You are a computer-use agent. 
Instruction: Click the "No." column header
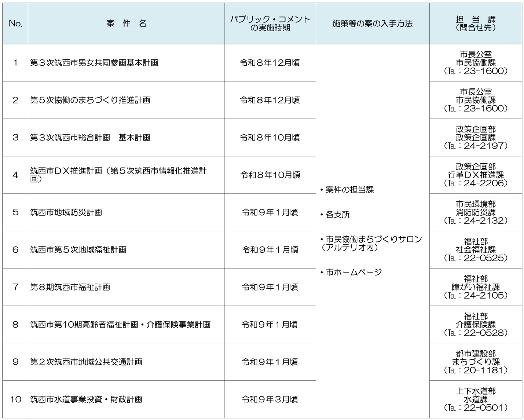coord(15,23)
